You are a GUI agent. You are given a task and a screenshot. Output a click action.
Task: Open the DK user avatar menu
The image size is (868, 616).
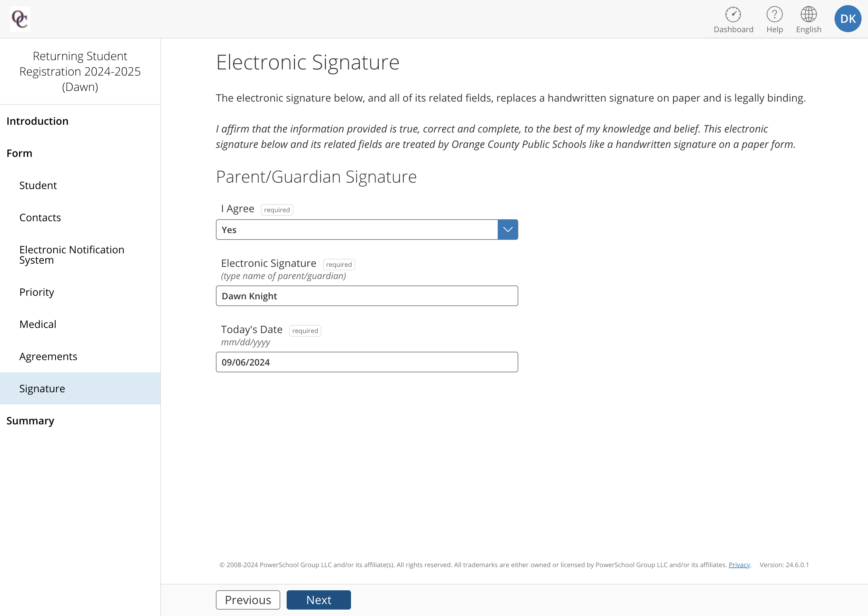pyautogui.click(x=847, y=19)
